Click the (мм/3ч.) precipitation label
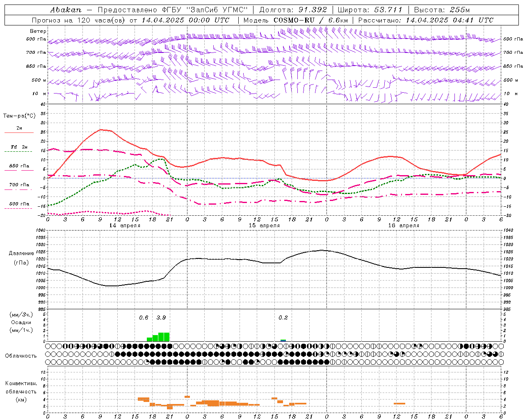Image resolution: width=525 pixels, height=420 pixels. 21,315
